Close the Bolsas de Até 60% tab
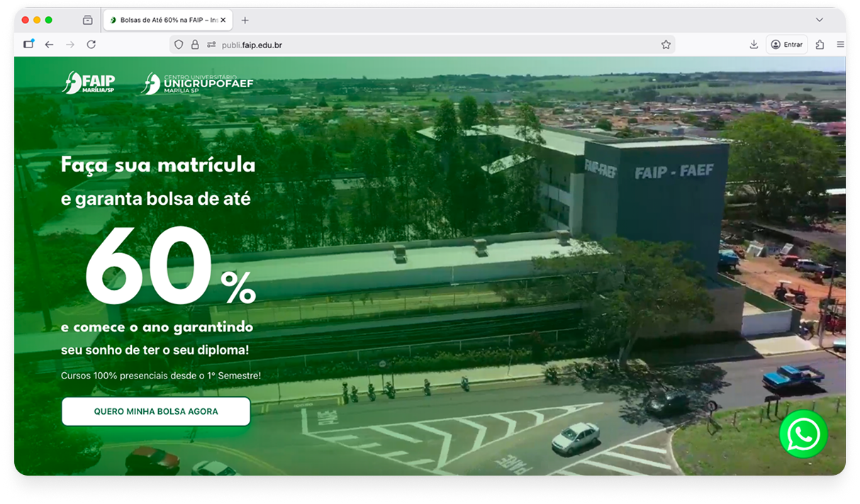Image resolution: width=860 pixels, height=504 pixels. click(x=223, y=21)
